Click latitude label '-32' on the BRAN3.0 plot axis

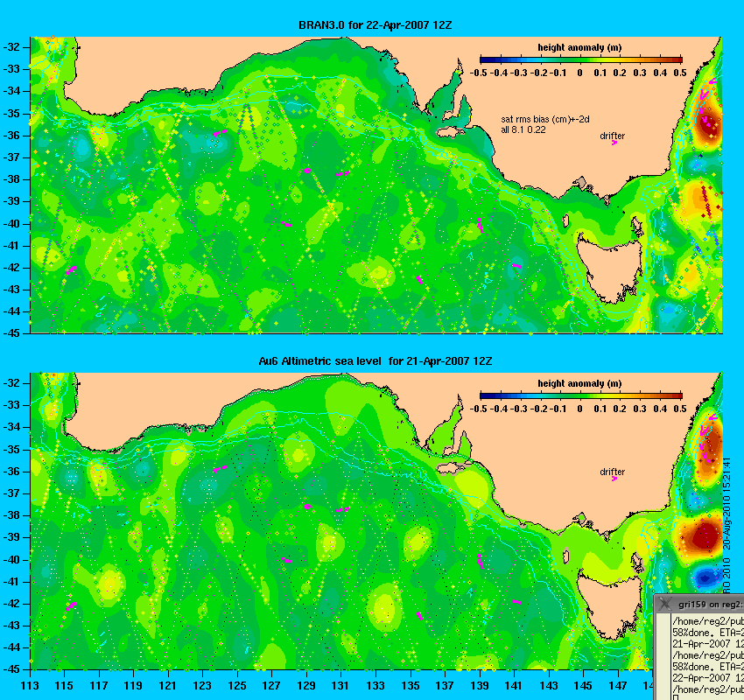click(x=11, y=47)
